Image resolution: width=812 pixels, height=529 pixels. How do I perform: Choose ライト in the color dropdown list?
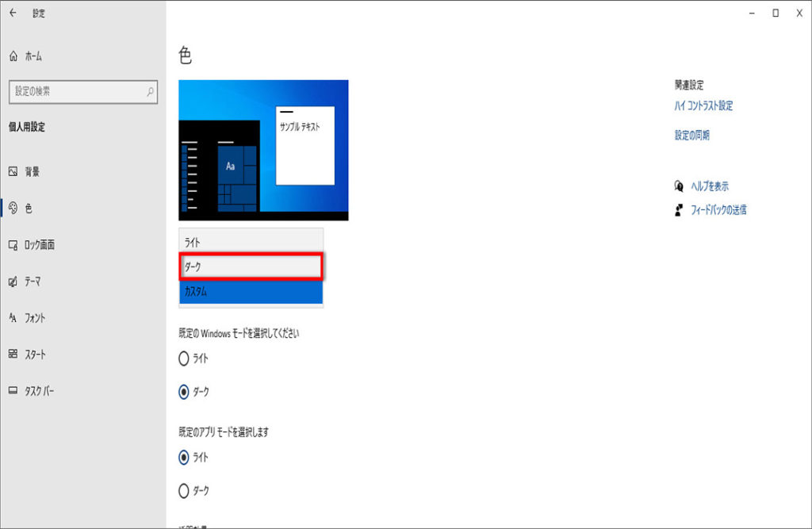coord(251,241)
